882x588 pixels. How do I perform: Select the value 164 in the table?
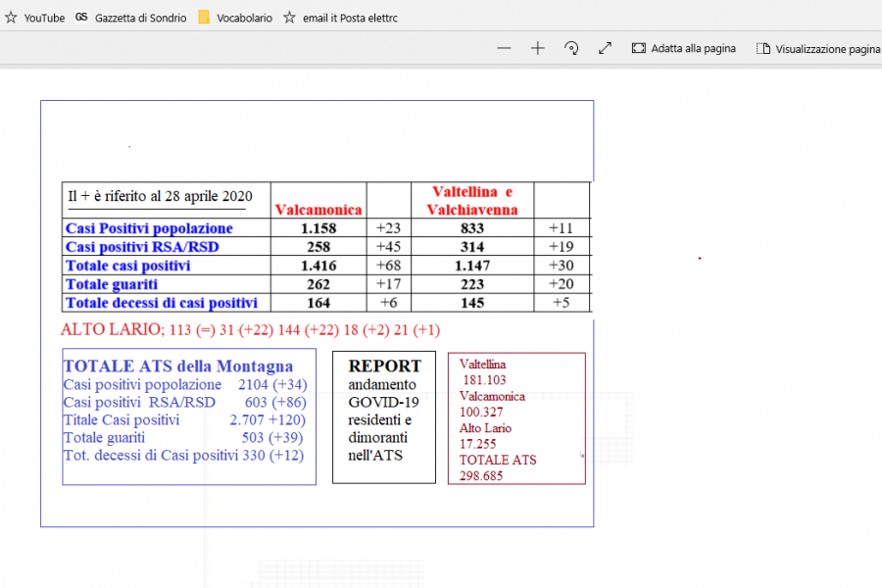[x=318, y=303]
